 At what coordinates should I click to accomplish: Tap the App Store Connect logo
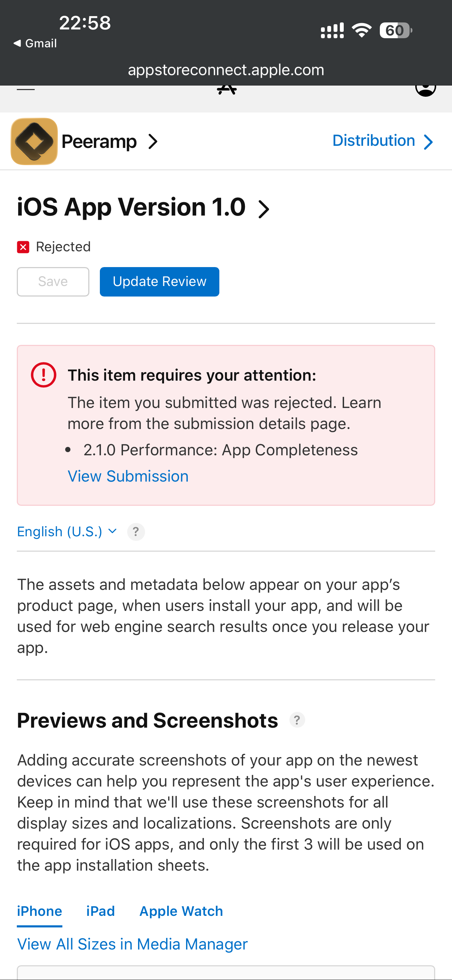[227, 89]
